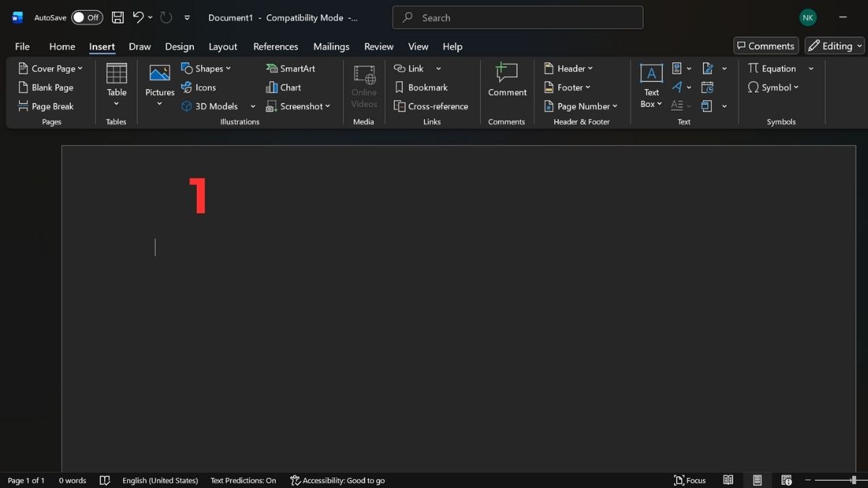Expand the Page Number dropdown

[581, 106]
